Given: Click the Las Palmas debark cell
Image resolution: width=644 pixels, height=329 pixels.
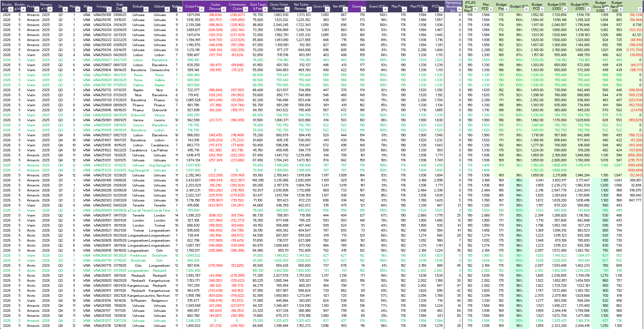Looking at the screenshot, I should 160,150.
